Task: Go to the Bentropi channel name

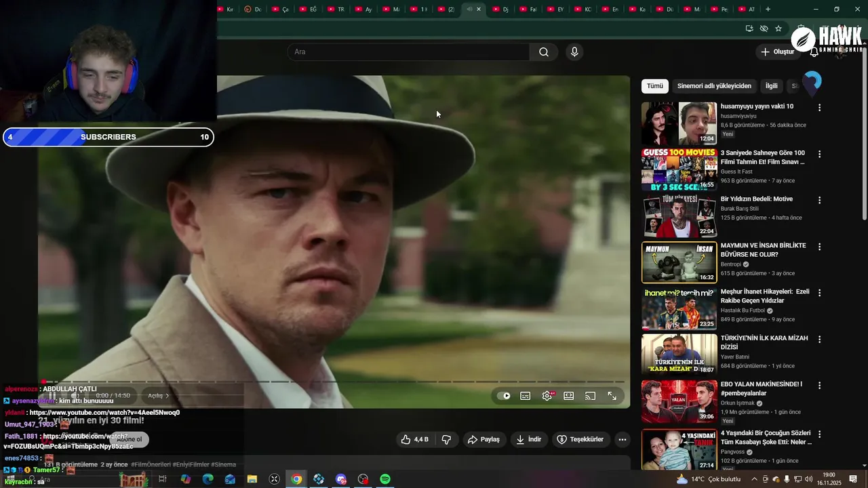Action: pos(730,264)
